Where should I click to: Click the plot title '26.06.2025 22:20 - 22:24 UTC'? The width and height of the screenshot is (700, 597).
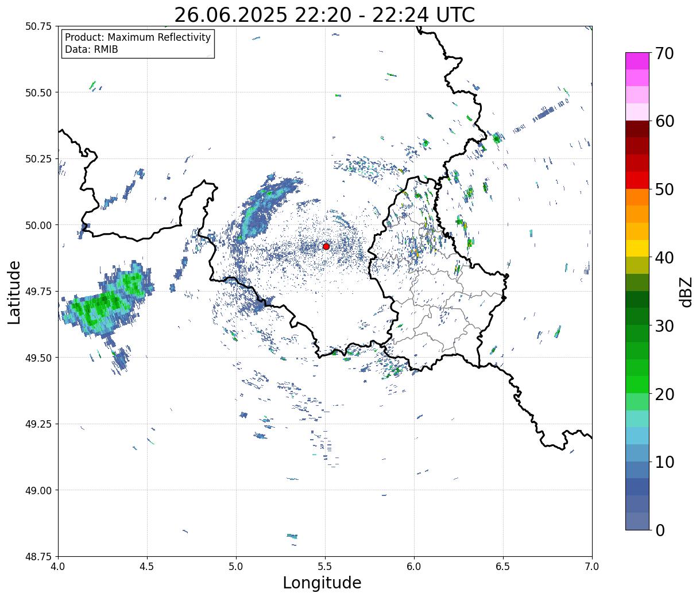(x=324, y=15)
